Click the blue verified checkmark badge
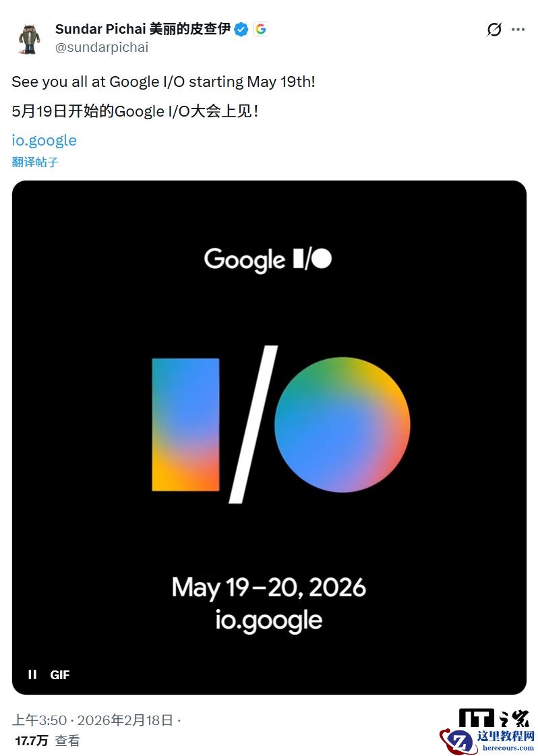Screen dimensions: 538x756 tap(241, 29)
